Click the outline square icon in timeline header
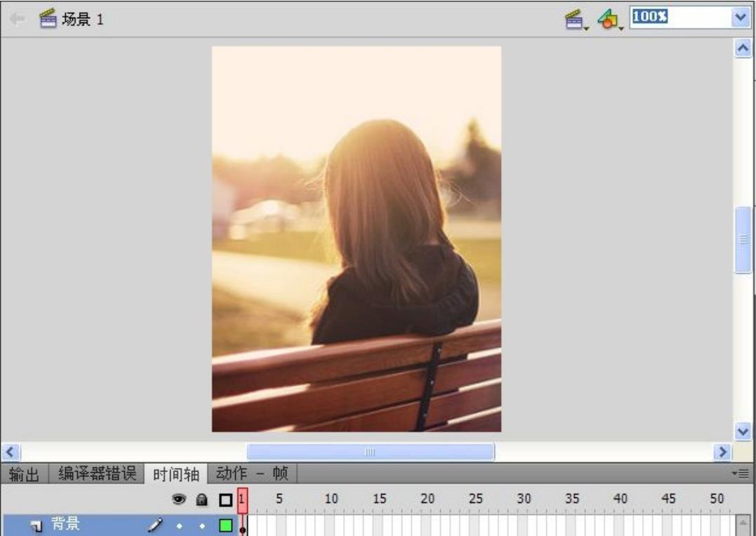This screenshot has width=756, height=536. (225, 500)
